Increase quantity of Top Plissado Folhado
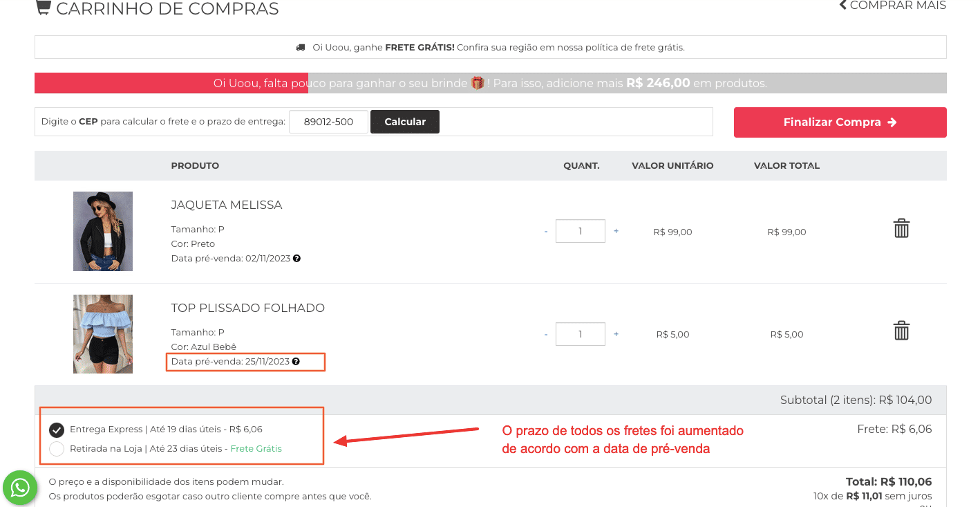The height and width of the screenshot is (507, 980). [616, 334]
